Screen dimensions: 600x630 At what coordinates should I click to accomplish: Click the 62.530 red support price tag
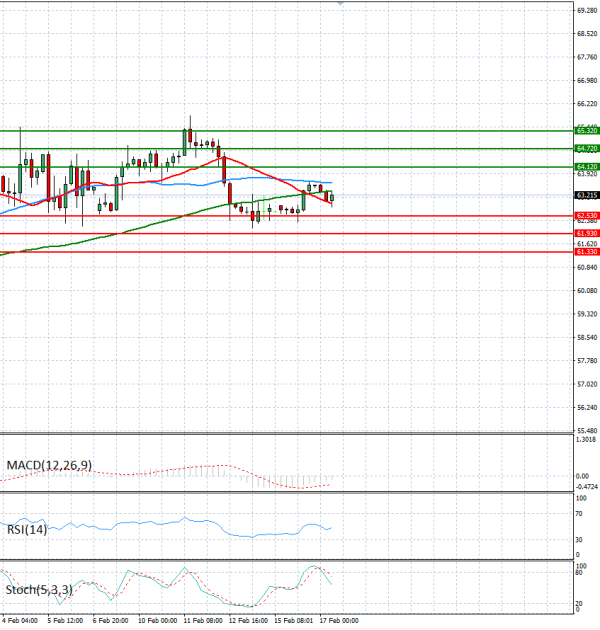[587, 215]
